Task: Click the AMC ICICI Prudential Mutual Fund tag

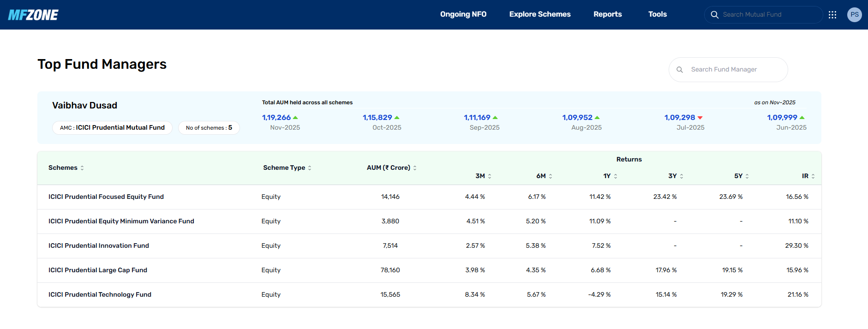Action: click(x=112, y=128)
